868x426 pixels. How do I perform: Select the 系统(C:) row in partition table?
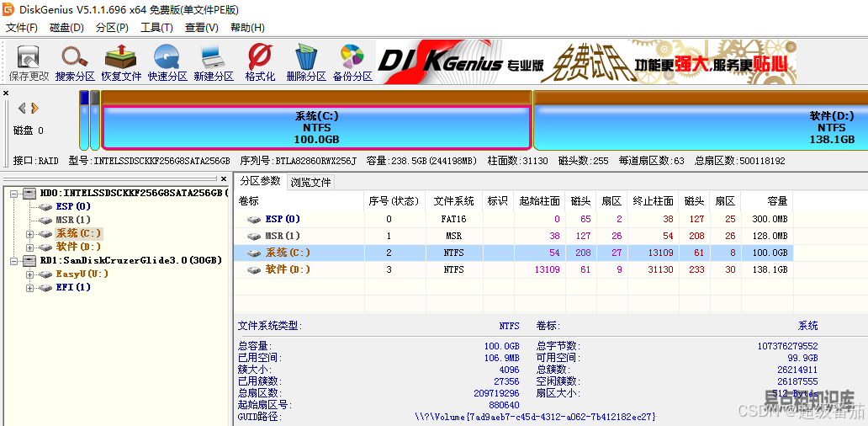click(514, 253)
